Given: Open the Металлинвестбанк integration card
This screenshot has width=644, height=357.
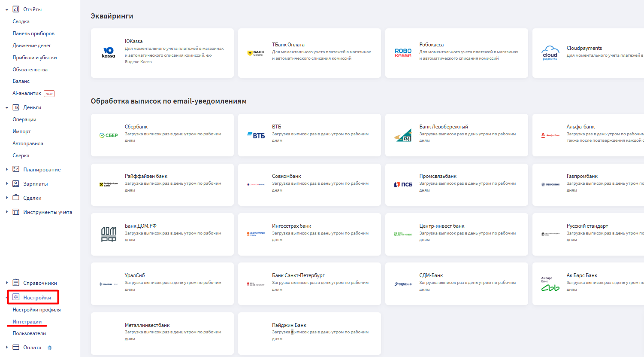Looking at the screenshot, I should point(162,333).
